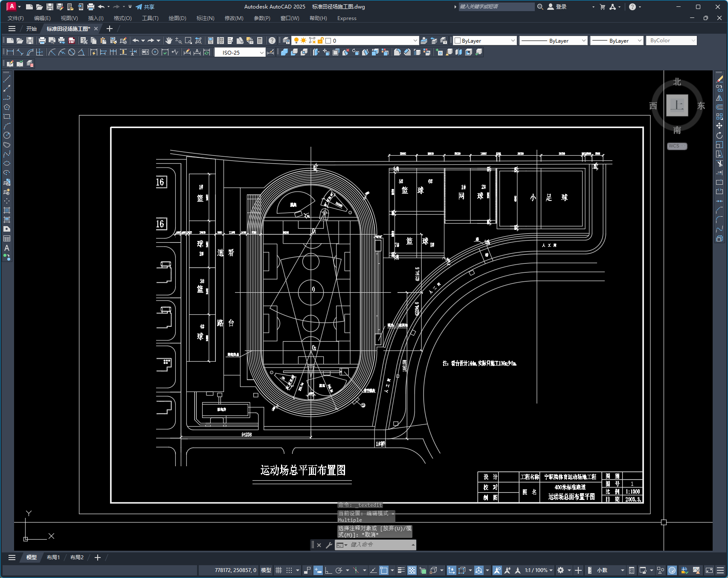Click the 模型 status bar button
The height and width of the screenshot is (578, 728).
click(x=266, y=570)
